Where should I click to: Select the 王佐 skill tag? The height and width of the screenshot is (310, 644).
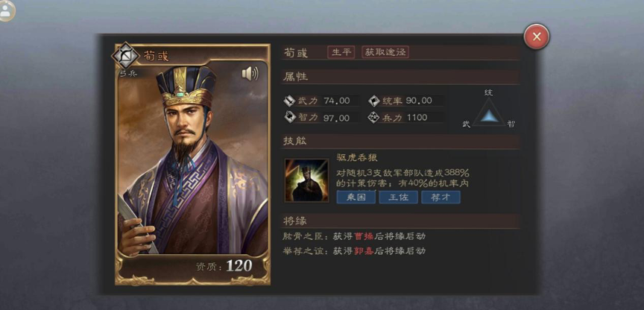click(398, 197)
